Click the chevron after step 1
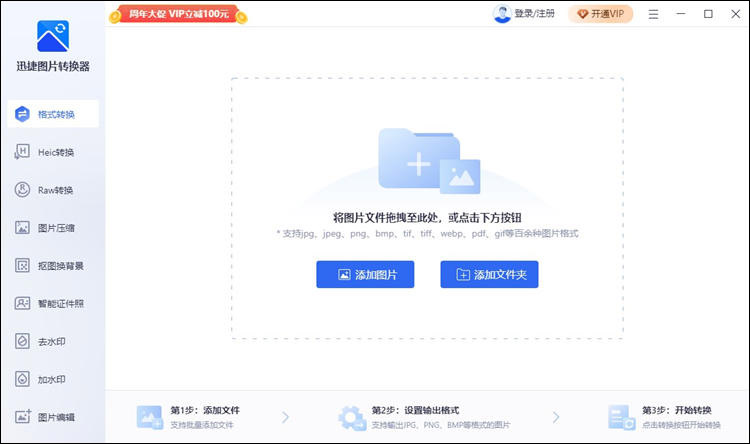Viewport: 750px width, 444px height. [x=286, y=417]
